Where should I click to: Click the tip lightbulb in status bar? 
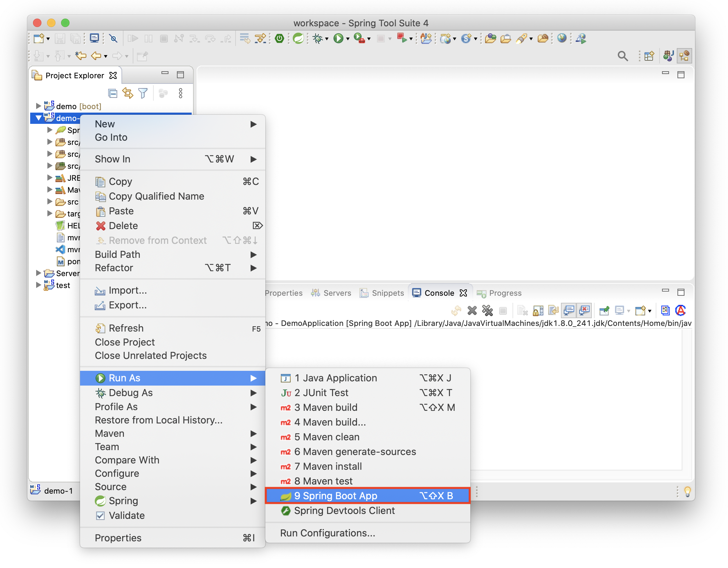[x=687, y=492]
